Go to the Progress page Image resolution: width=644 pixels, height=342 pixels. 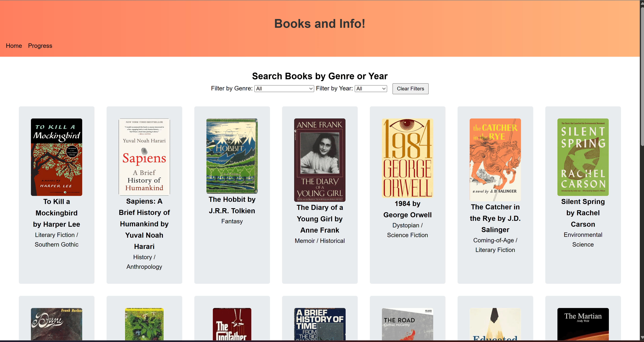40,46
